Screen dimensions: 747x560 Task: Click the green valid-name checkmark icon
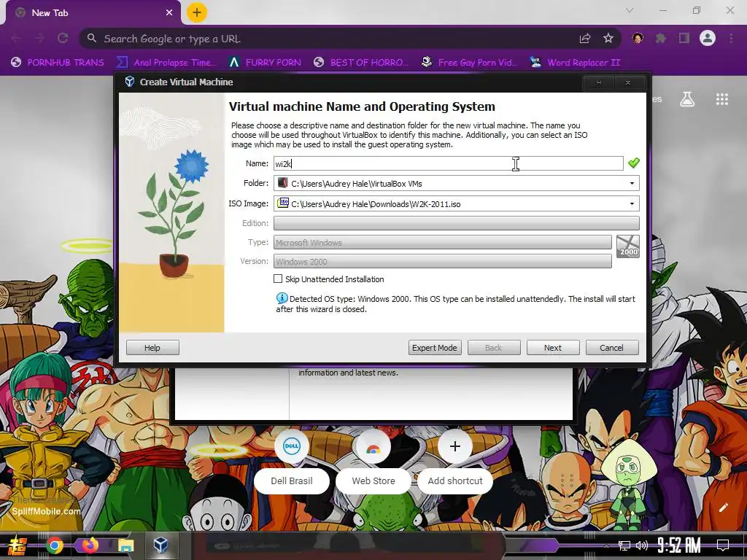click(634, 163)
